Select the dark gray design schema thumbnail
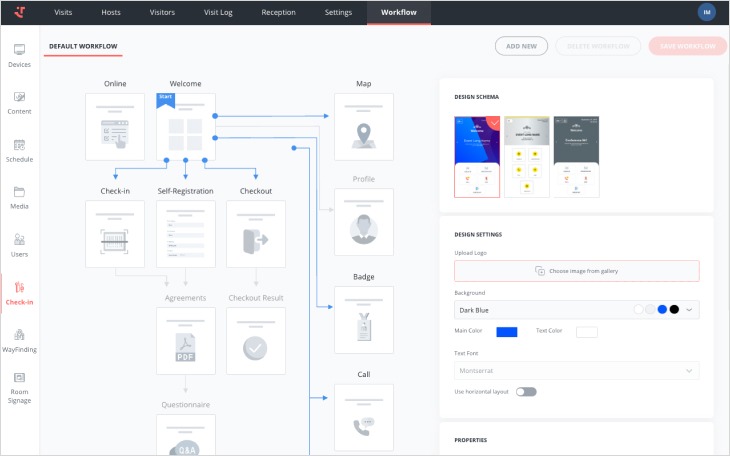The width and height of the screenshot is (730, 456). (576, 155)
